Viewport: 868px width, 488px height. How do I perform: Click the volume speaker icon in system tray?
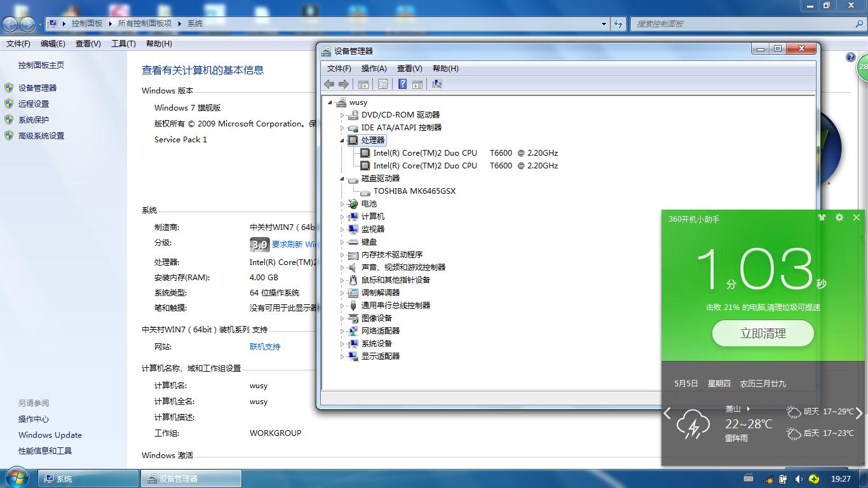pyautogui.click(x=799, y=479)
